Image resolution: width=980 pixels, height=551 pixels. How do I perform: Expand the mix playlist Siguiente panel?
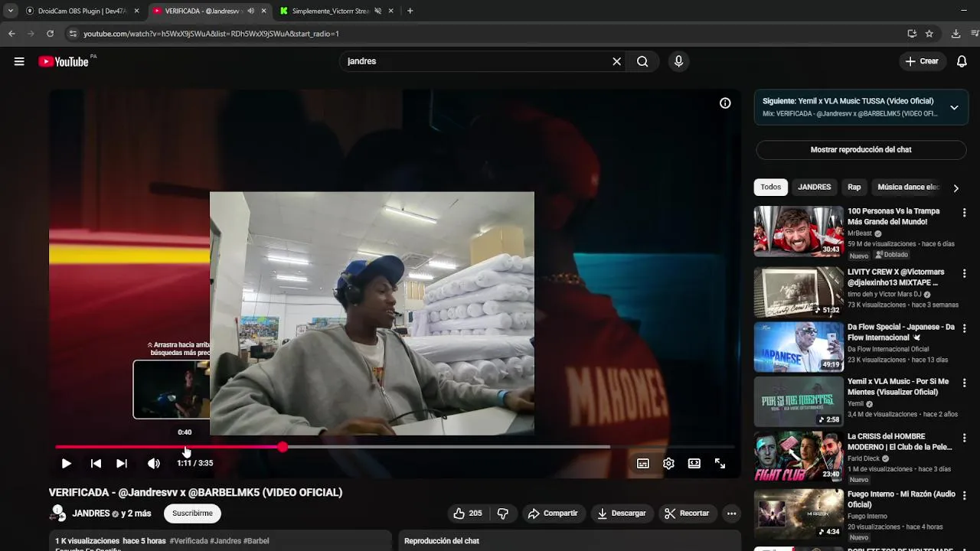tap(954, 108)
